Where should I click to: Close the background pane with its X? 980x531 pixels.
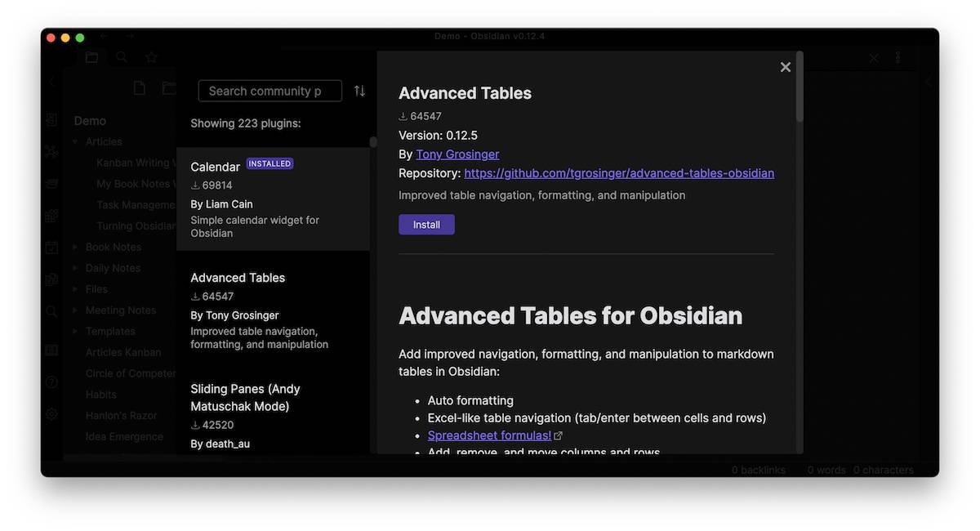pos(874,58)
